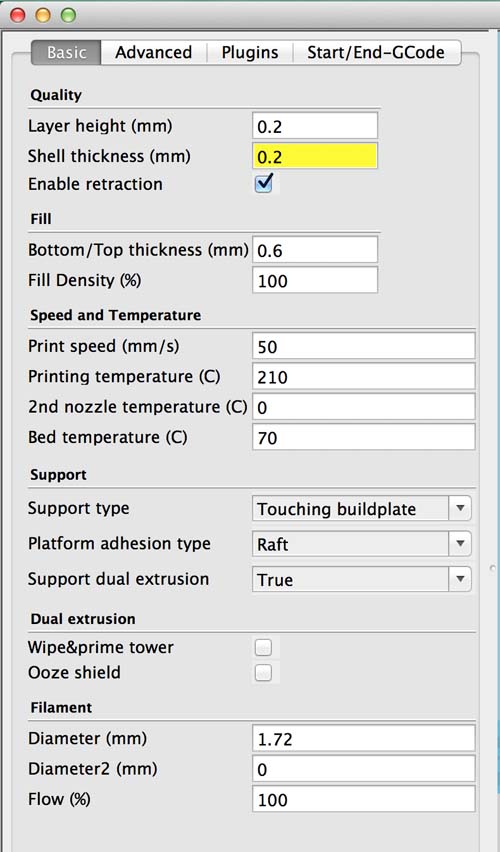Open the Plugins tab
The height and width of the screenshot is (852, 500).
pyautogui.click(x=250, y=53)
